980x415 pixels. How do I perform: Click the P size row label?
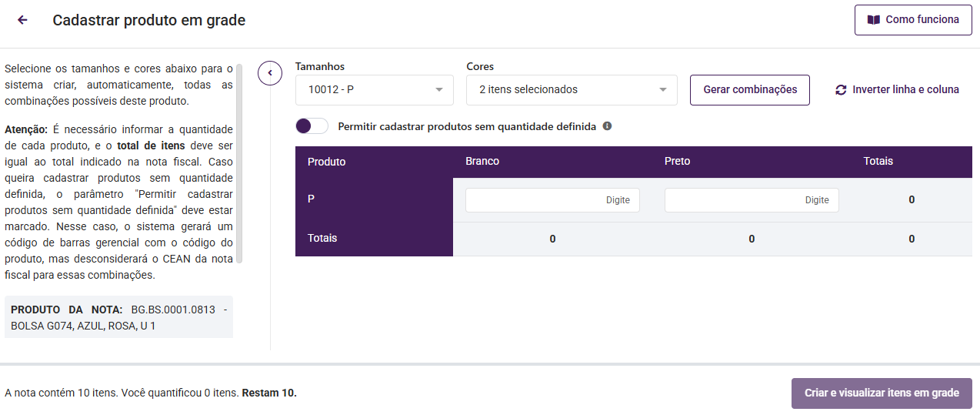coord(312,199)
